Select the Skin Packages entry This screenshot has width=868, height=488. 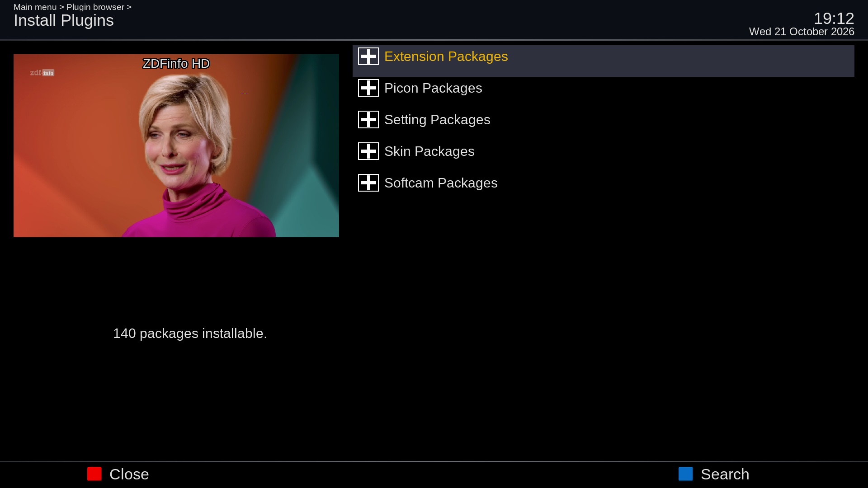[603, 156]
